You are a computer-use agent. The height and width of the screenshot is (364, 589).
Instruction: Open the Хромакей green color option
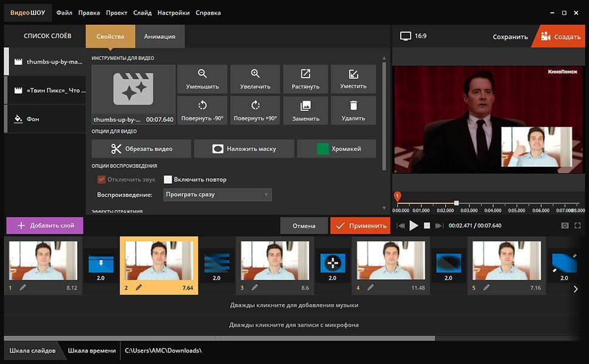tap(345, 149)
